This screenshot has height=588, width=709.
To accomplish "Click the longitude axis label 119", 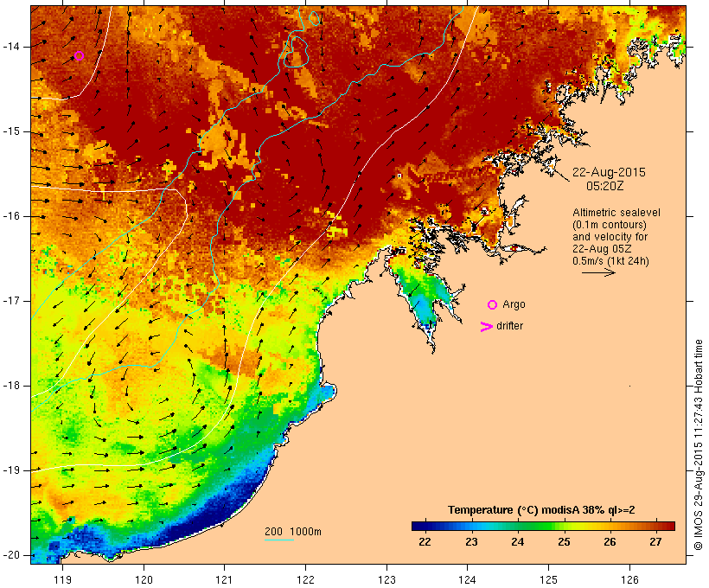I will [62, 580].
